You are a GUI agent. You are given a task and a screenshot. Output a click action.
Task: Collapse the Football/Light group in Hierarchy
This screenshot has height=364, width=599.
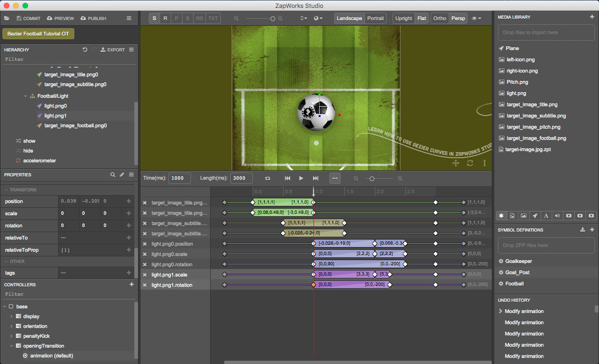(x=25, y=96)
